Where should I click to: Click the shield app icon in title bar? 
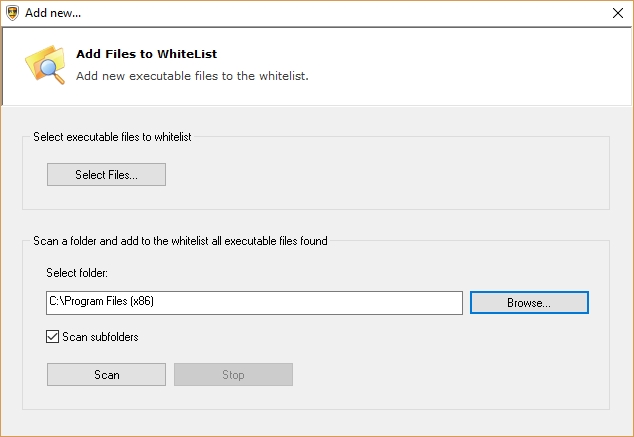(11, 13)
